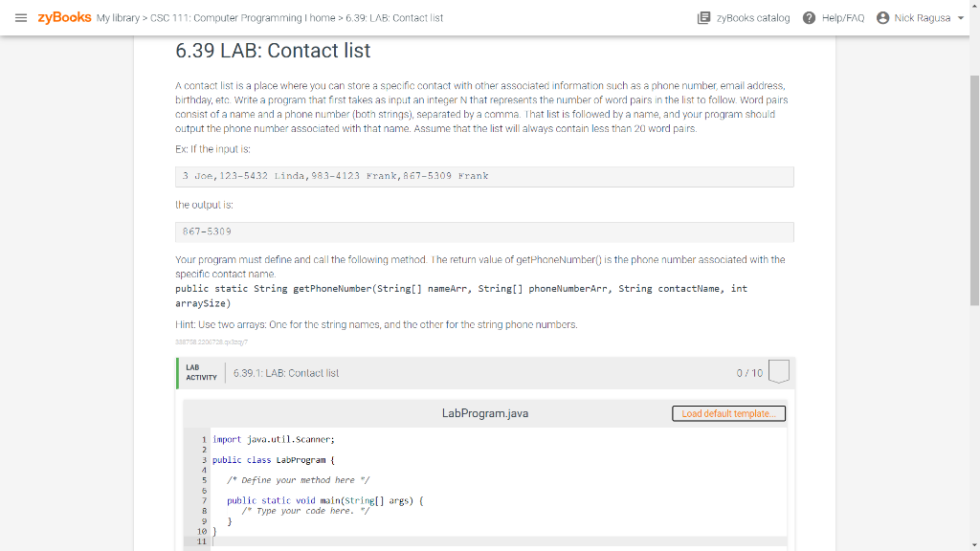Click the lab completion badge icon

pyautogui.click(x=779, y=372)
